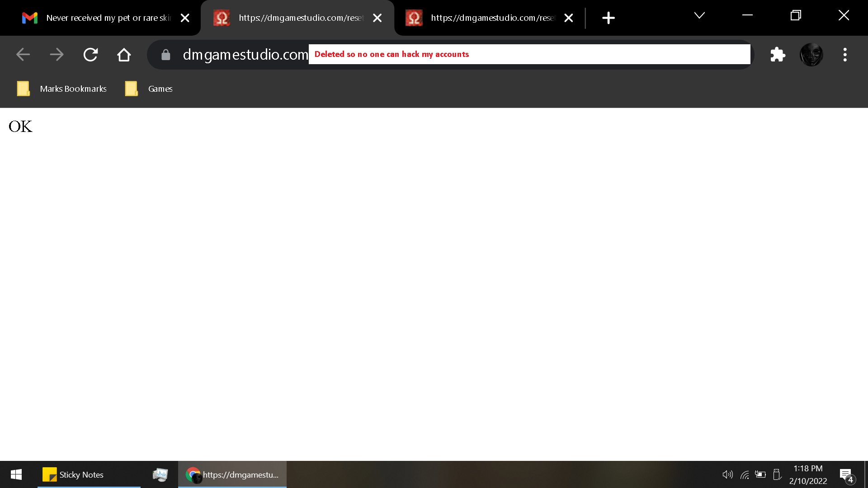Minimize the Chrome window
The width and height of the screenshot is (868, 488).
click(x=748, y=15)
